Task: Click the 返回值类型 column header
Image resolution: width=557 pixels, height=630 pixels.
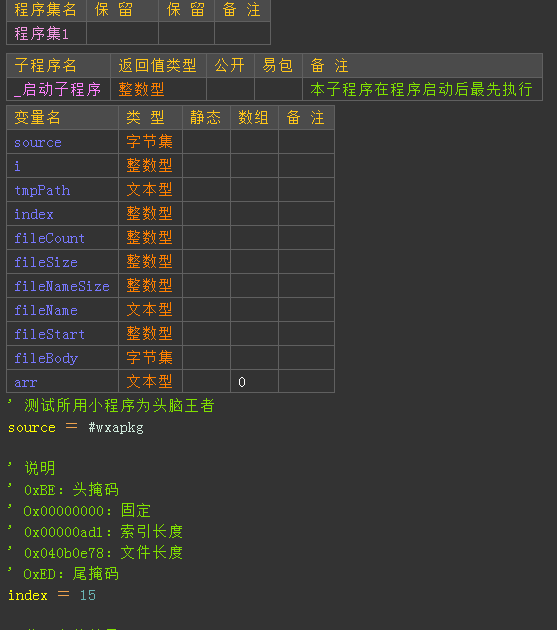Action: (x=158, y=65)
